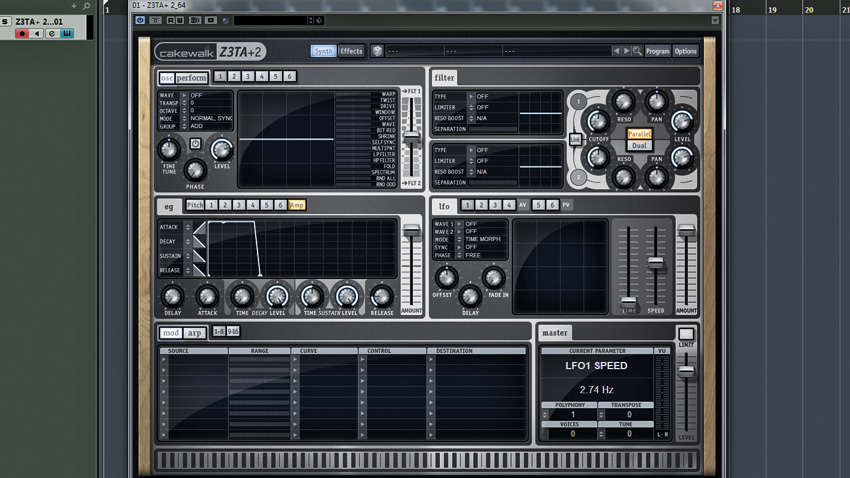
Task: Click the search magnifier in the track list
Action: click(87, 6)
